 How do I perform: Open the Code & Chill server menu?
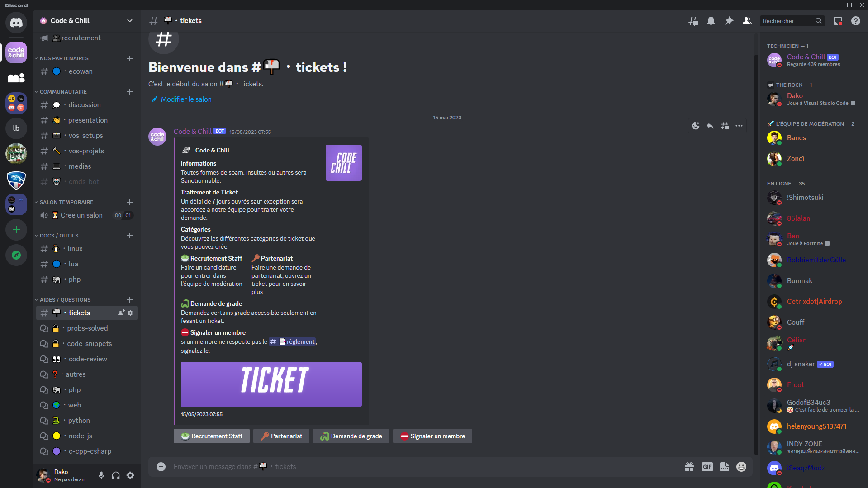86,21
